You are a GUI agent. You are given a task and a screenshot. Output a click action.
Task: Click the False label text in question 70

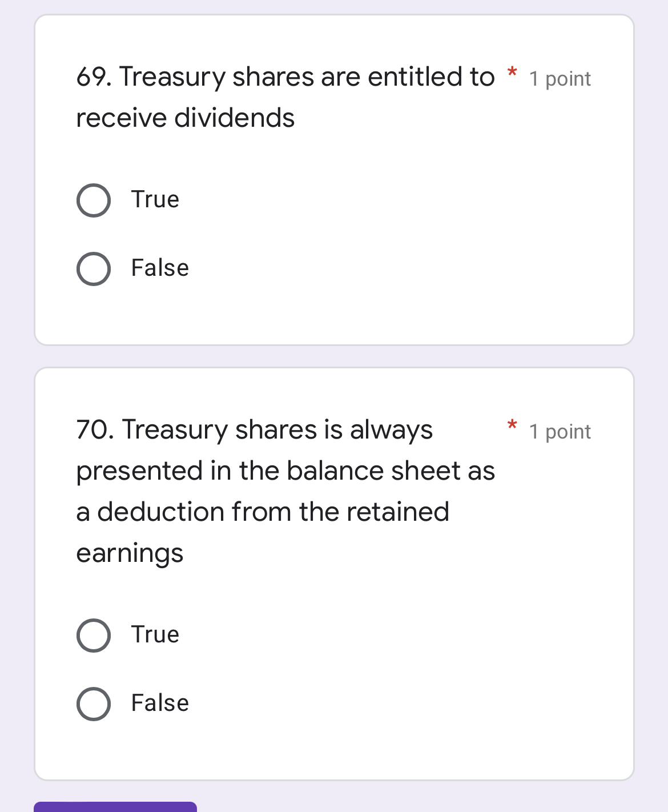click(x=159, y=704)
